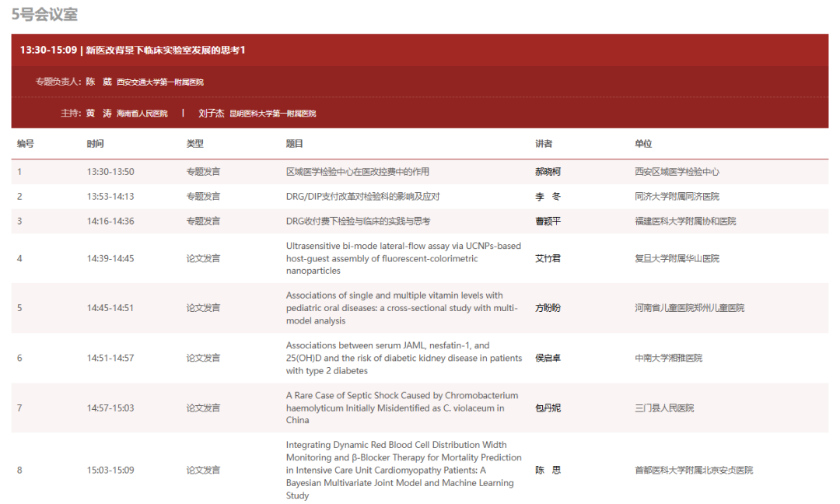Click type '论文发言' in row 8

coord(203,471)
